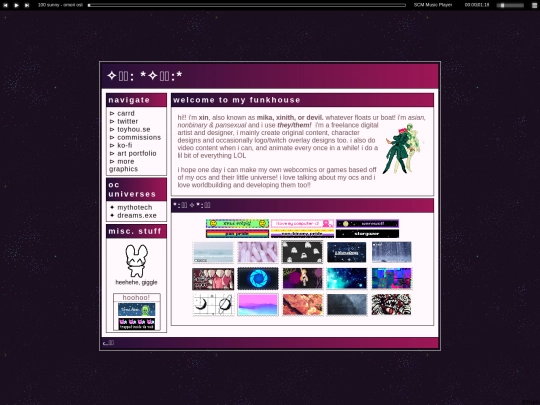Click the pink crystals stamp
This screenshot has width=540, height=405.
coord(258,252)
